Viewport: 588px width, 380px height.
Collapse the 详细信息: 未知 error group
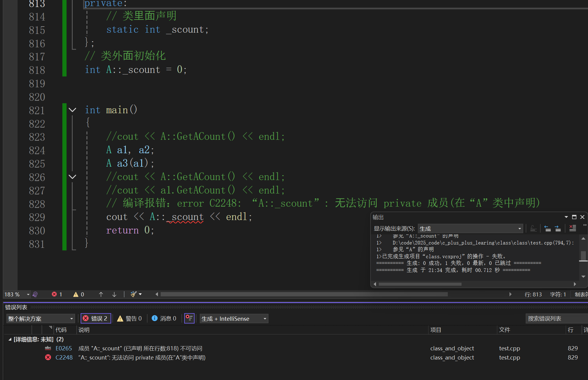click(x=10, y=339)
